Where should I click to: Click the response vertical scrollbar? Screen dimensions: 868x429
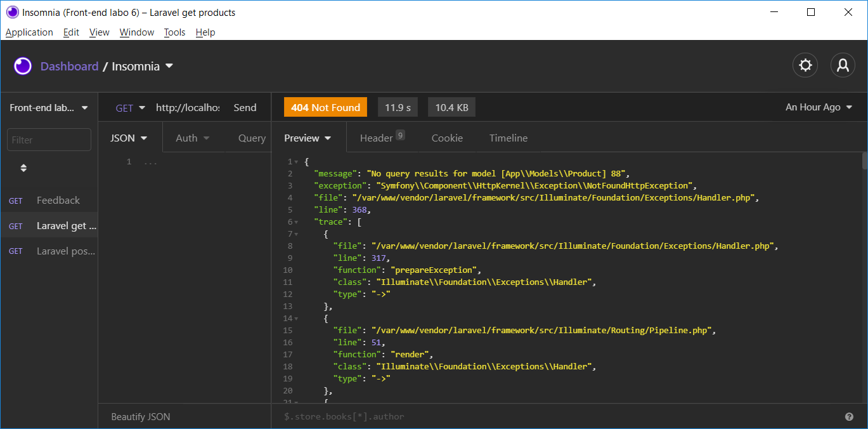[x=864, y=161]
